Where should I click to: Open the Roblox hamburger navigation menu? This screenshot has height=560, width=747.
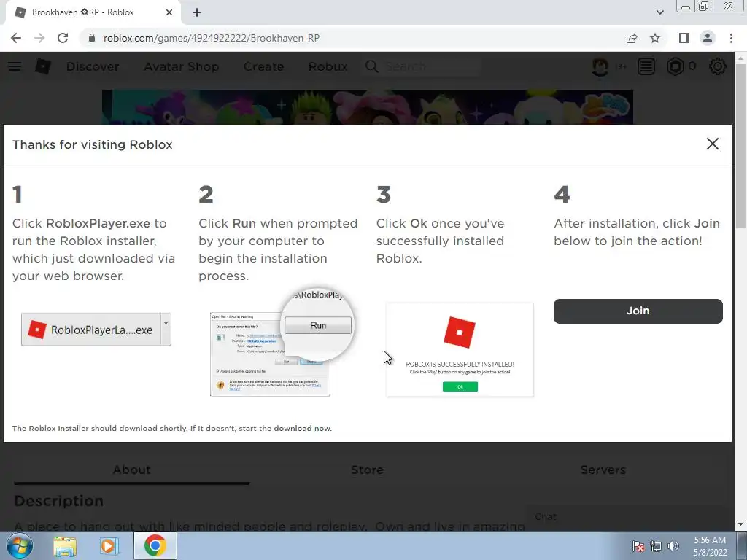click(x=15, y=66)
